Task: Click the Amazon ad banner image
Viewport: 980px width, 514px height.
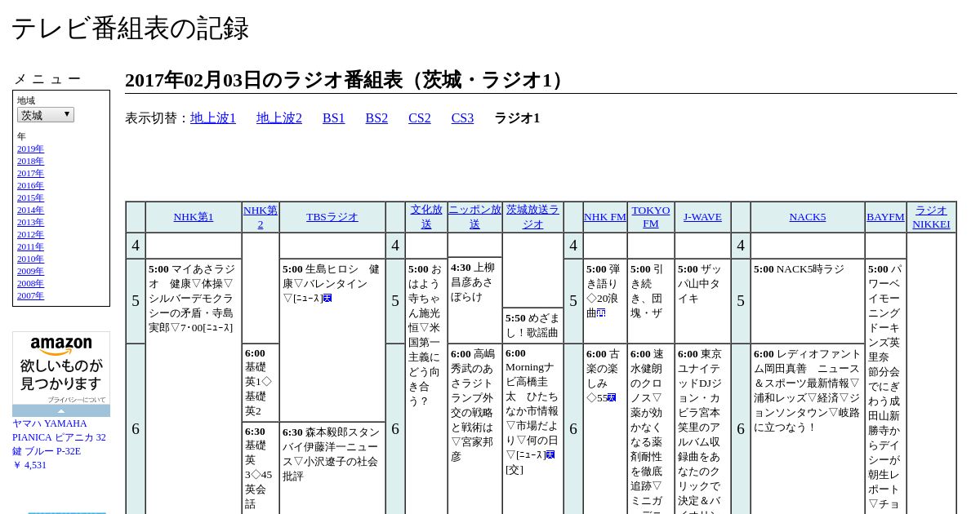Action: pyautogui.click(x=61, y=369)
